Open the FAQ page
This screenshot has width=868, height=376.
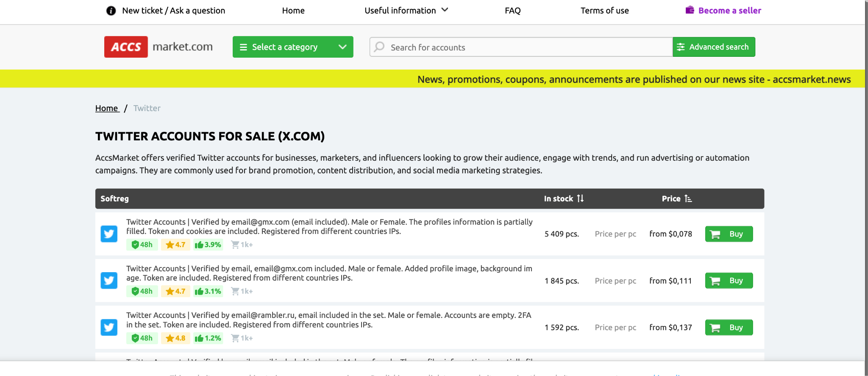[512, 11]
